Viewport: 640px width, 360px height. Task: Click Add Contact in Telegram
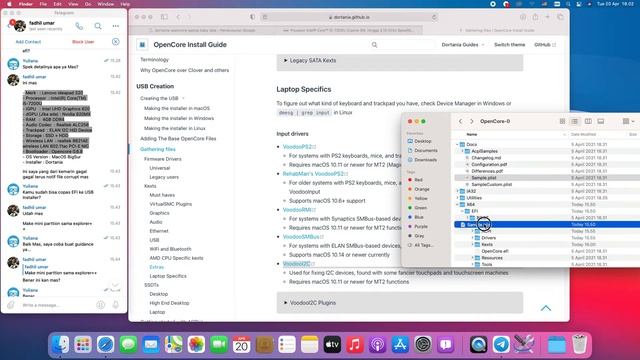28,42
